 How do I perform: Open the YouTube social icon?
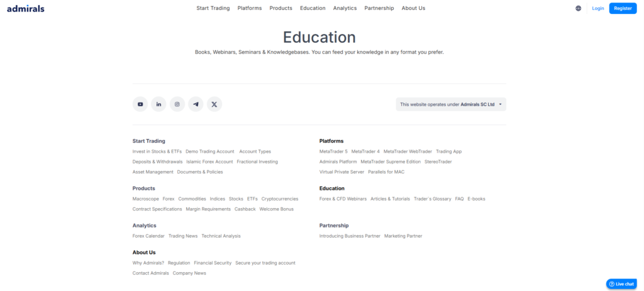pyautogui.click(x=140, y=104)
